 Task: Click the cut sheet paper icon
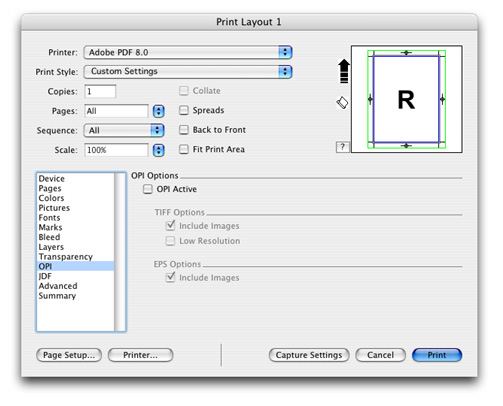tap(342, 102)
